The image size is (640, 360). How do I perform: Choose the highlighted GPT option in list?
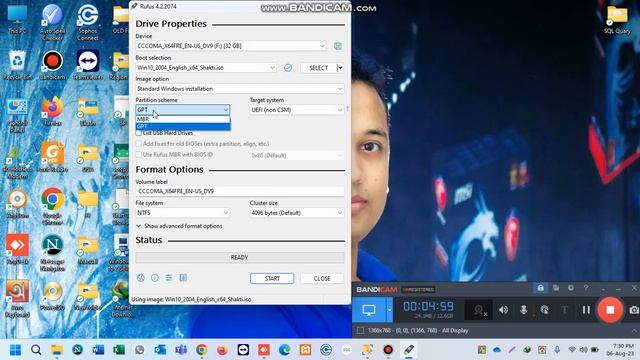183,127
